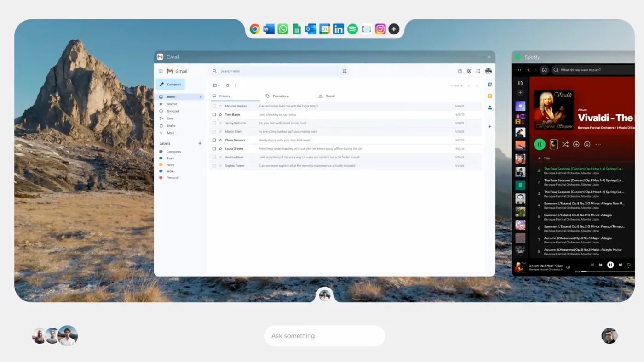
Task: Open the Sent folder
Action: [170, 119]
